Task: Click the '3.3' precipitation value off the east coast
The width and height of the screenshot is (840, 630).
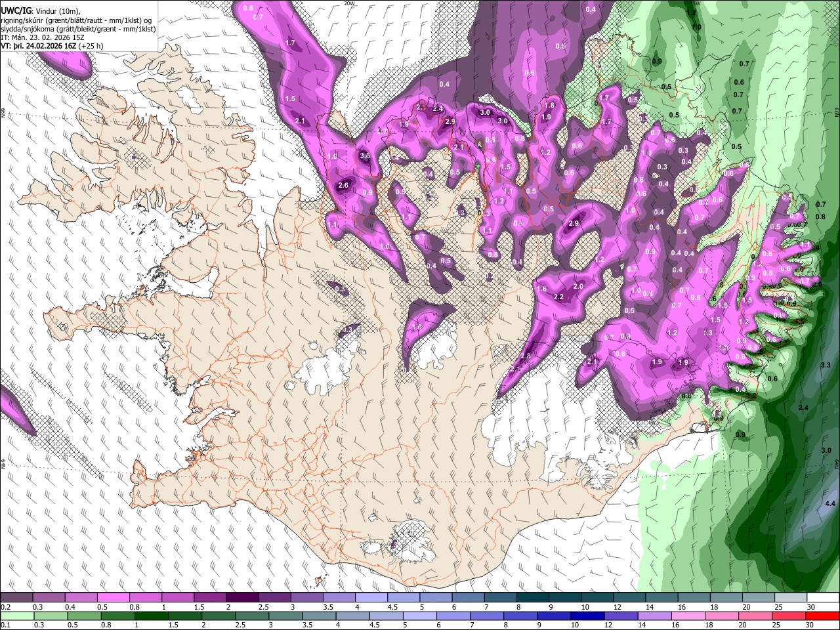Action: 826,364
